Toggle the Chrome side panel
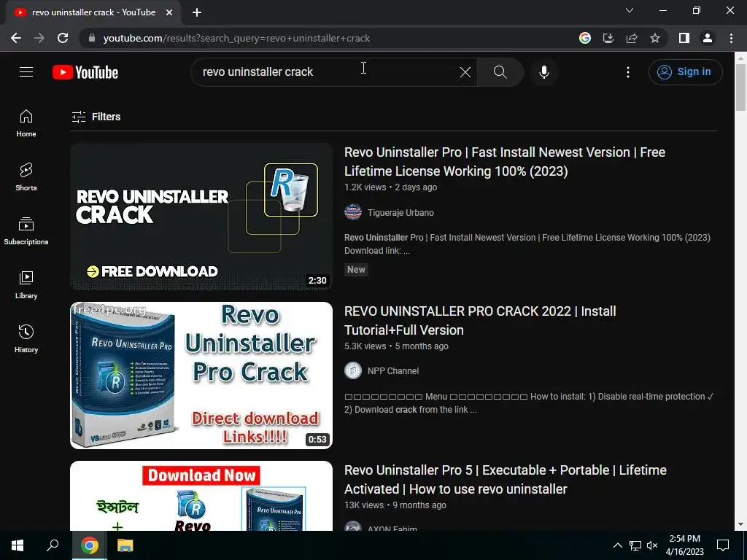 point(684,38)
